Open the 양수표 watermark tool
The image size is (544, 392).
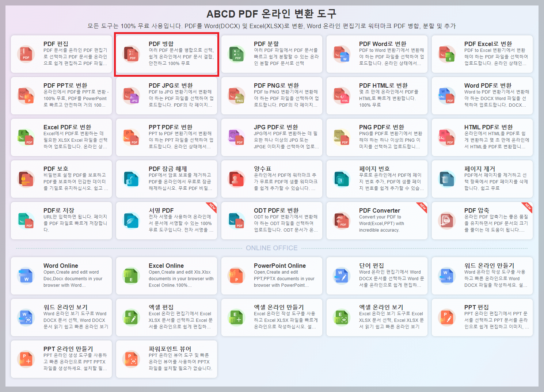tap(271, 179)
